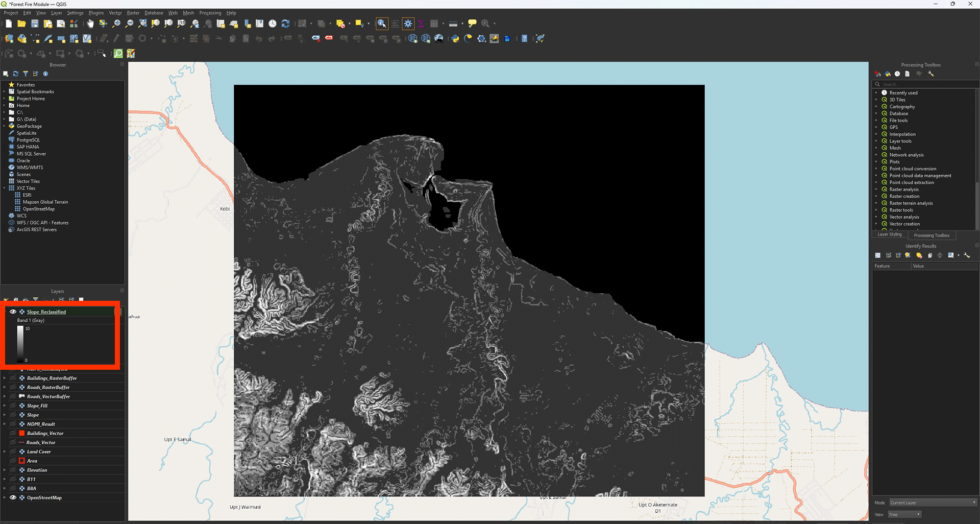Open the Processing Toolbox gear icon

pos(408,23)
